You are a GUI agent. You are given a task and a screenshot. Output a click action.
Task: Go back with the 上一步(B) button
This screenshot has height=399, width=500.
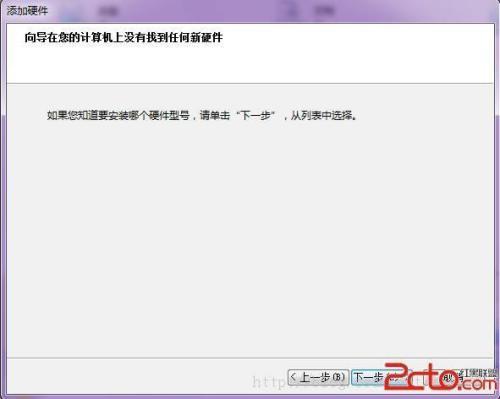pos(318,378)
